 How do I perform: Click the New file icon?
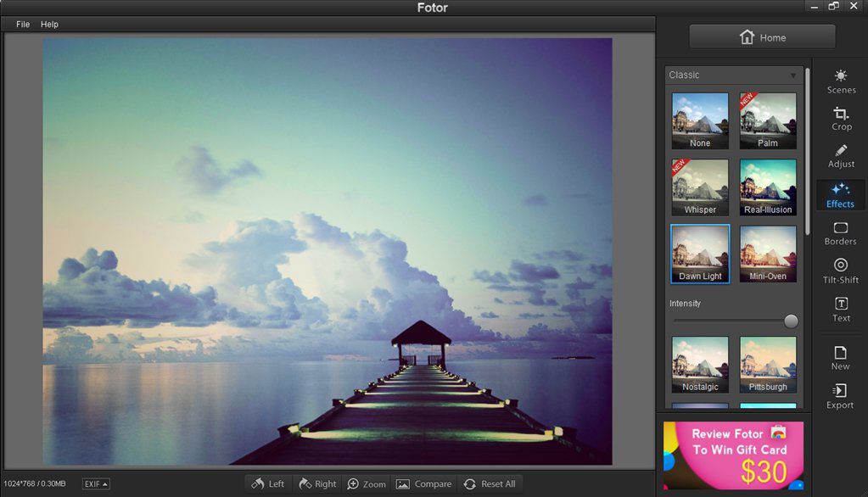tap(840, 358)
